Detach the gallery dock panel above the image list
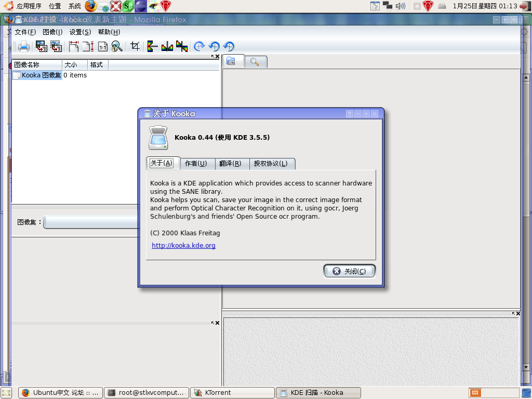The height and width of the screenshot is (399, 532). [212, 56]
